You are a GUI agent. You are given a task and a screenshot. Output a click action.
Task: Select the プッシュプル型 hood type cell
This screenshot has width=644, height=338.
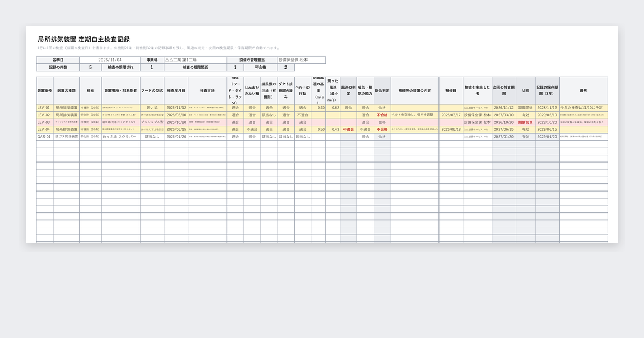[x=152, y=122]
